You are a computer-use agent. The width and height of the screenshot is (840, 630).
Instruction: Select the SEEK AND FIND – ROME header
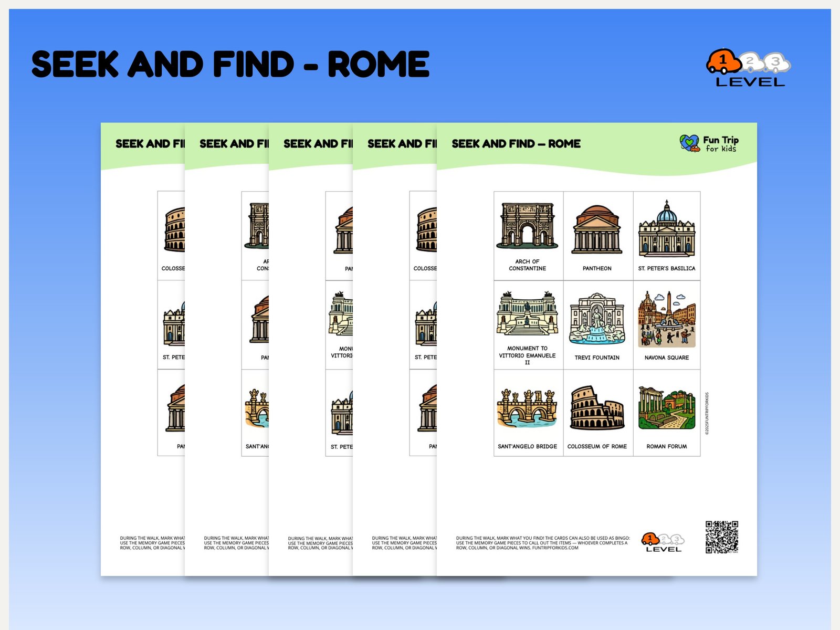(516, 143)
